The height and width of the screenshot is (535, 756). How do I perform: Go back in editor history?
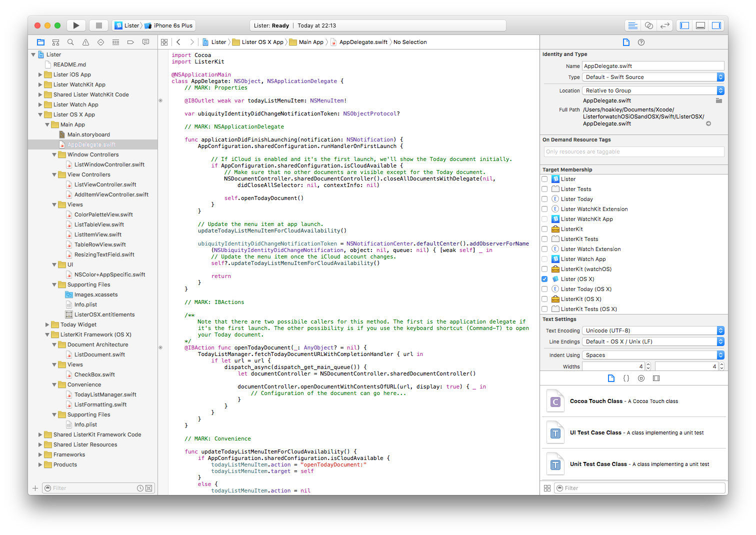pos(178,42)
